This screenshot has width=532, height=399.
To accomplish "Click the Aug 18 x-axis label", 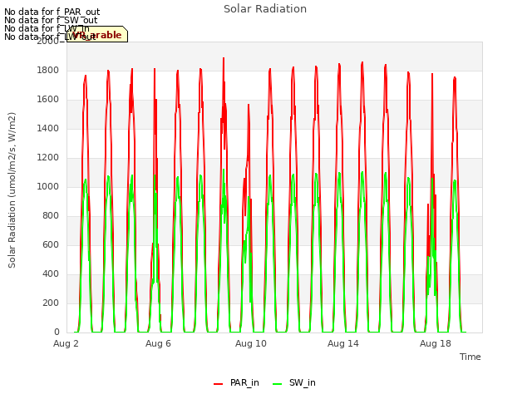I will point(436,343).
